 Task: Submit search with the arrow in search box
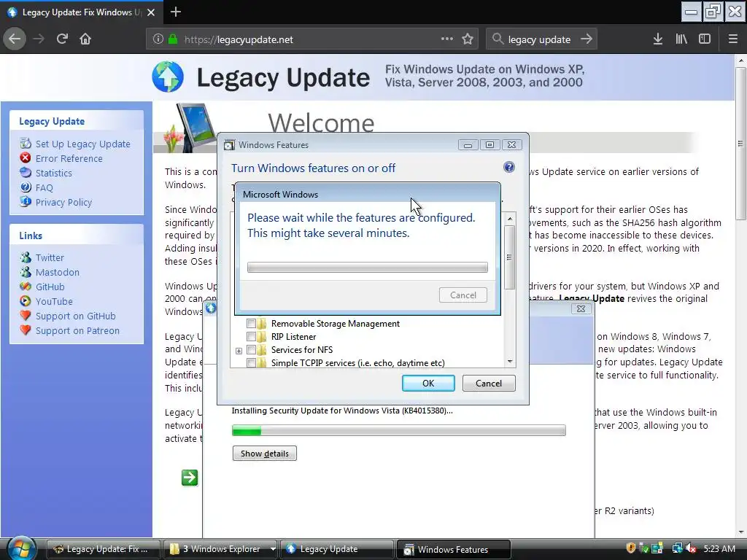587,39
